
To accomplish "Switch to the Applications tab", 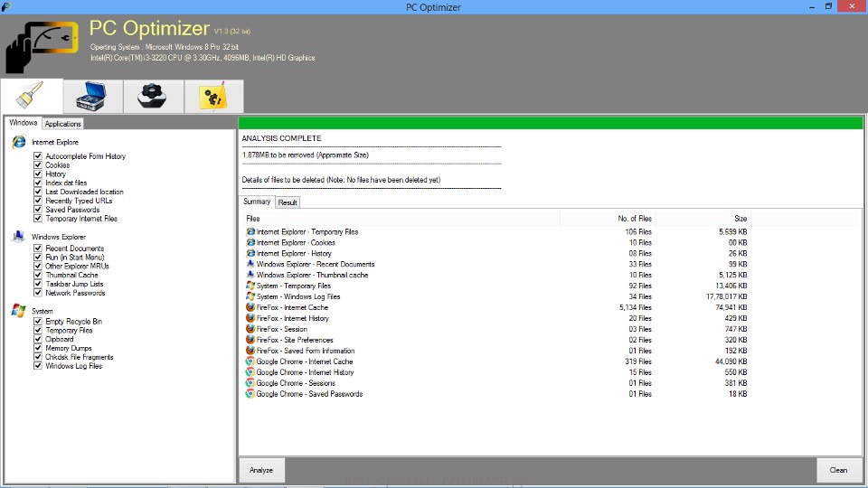I will [63, 124].
